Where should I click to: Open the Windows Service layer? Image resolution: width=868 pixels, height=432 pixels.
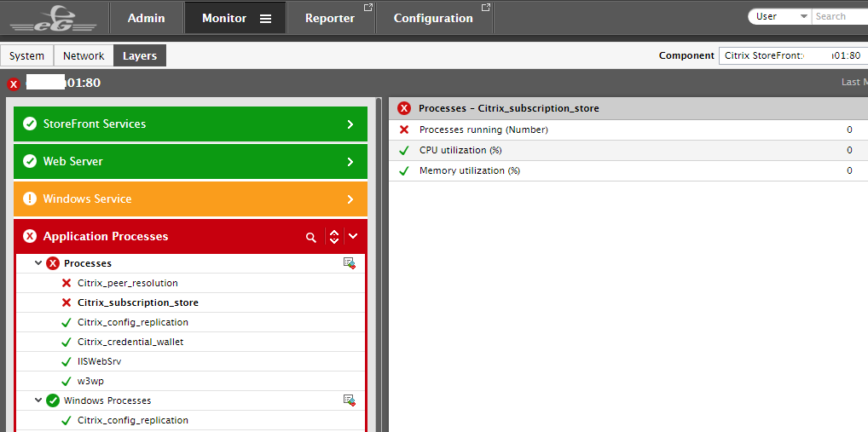190,199
